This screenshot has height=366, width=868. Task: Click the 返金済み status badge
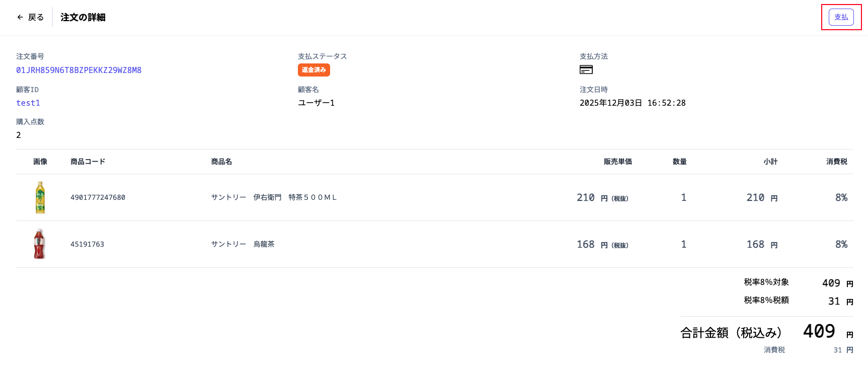[314, 70]
